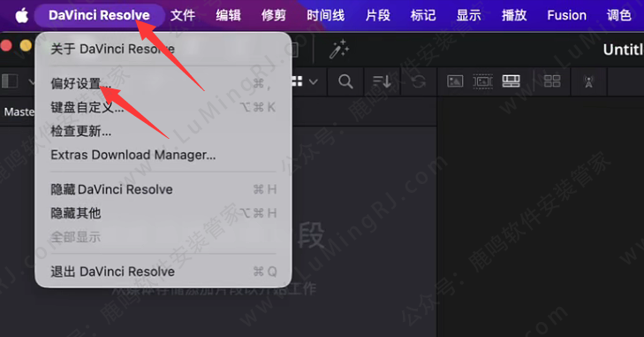Screen dimensions: 644x337
Task: Open the sort order icon
Action: coord(382,81)
